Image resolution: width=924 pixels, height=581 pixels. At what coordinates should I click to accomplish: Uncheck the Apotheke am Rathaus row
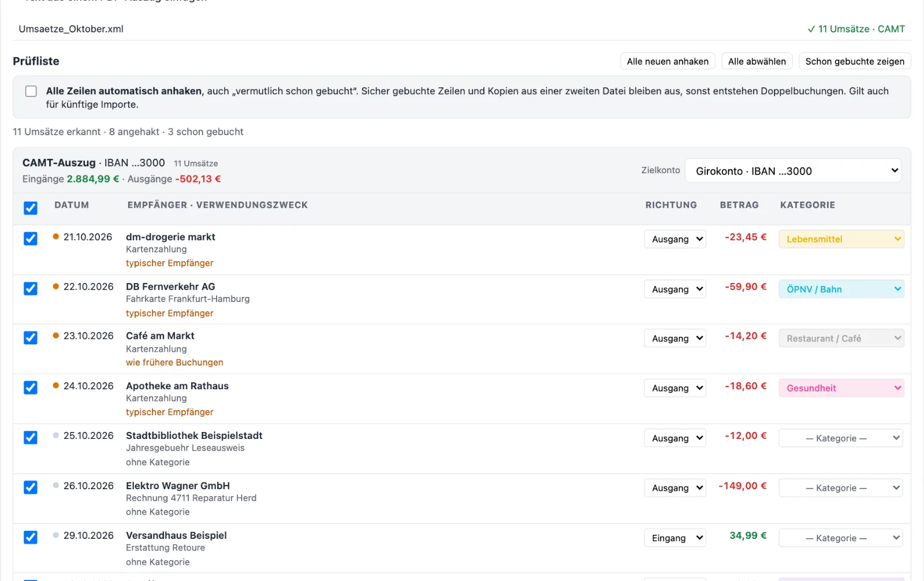coord(31,388)
